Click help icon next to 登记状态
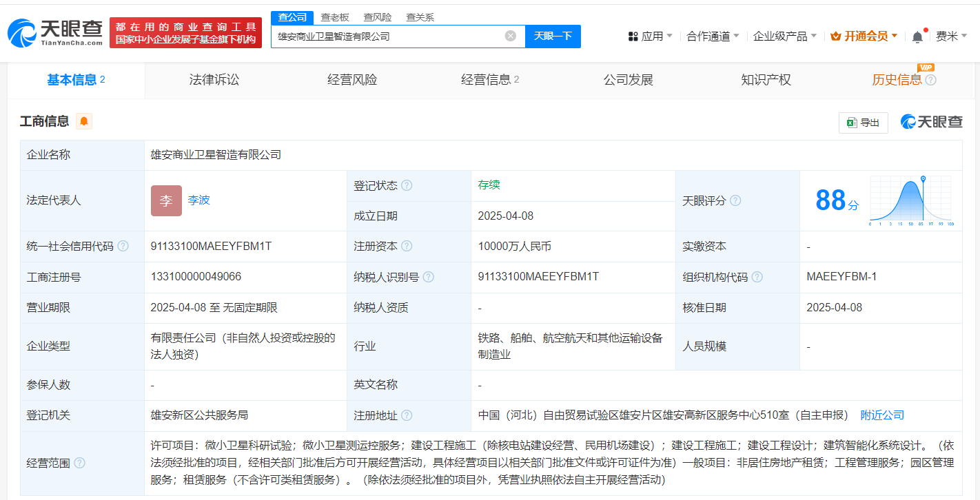This screenshot has width=980, height=500. pyautogui.click(x=407, y=186)
